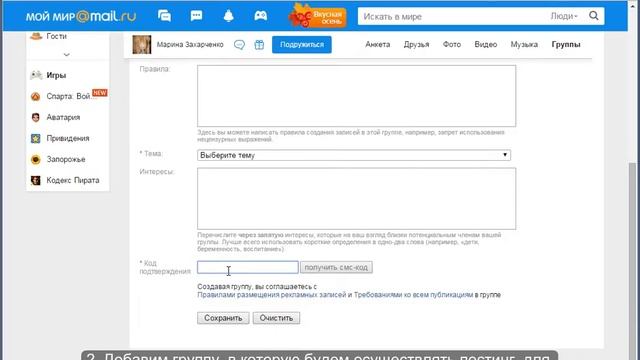Click the Вкусная осень banner

pos(318,16)
